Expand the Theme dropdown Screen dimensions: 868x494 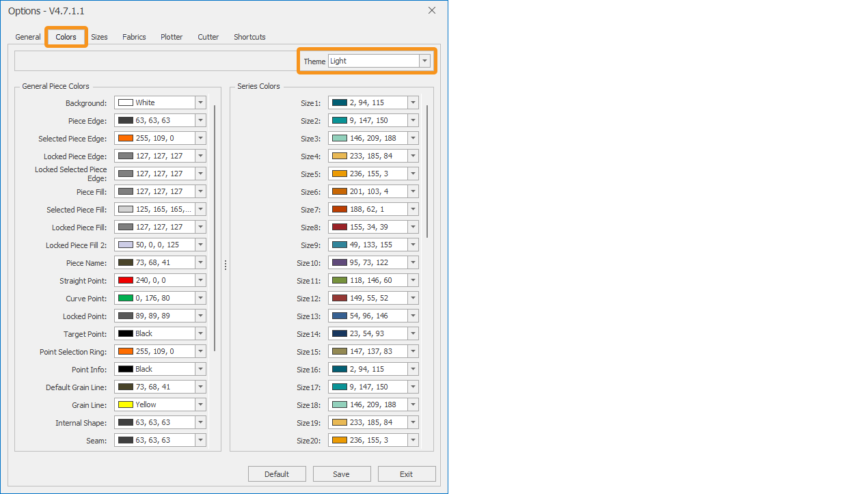(x=424, y=61)
